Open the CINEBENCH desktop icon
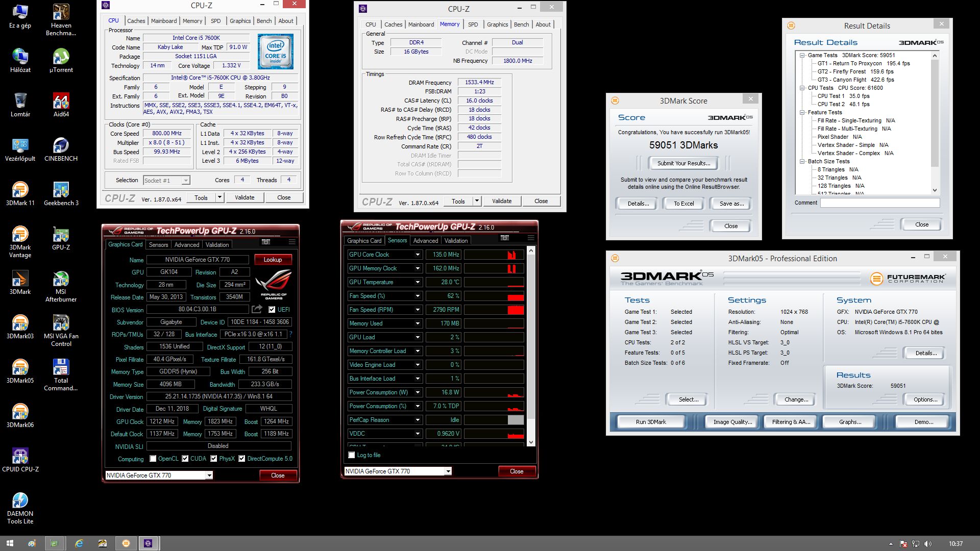980x551 pixels. (x=61, y=149)
